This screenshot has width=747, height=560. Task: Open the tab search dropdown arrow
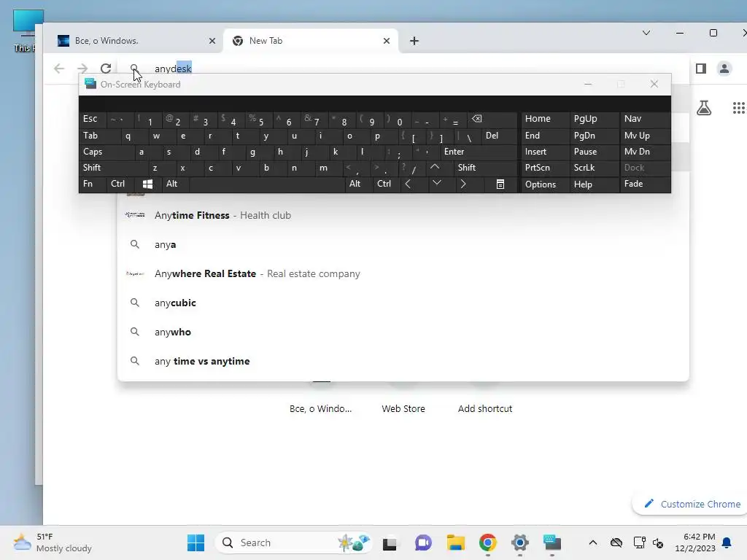(646, 33)
